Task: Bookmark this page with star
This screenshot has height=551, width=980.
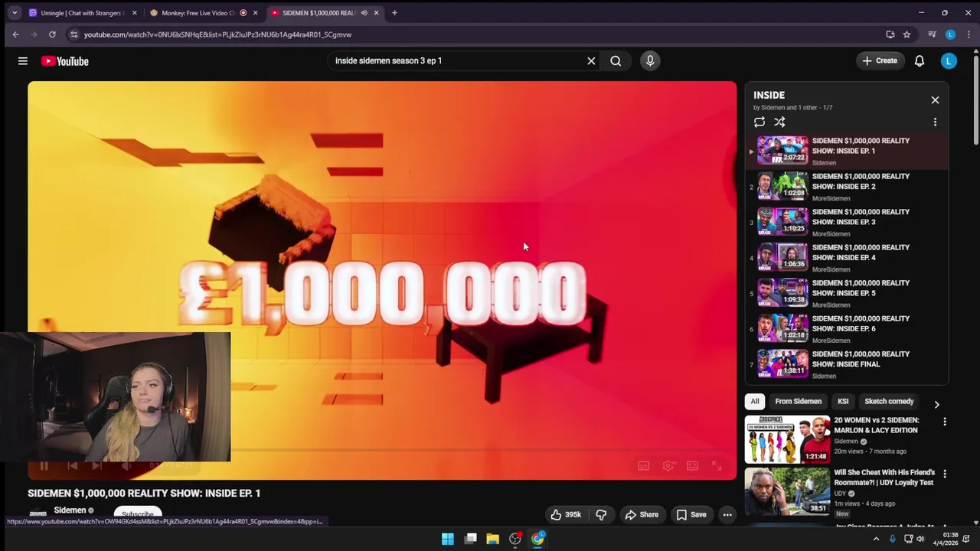Action: point(906,34)
